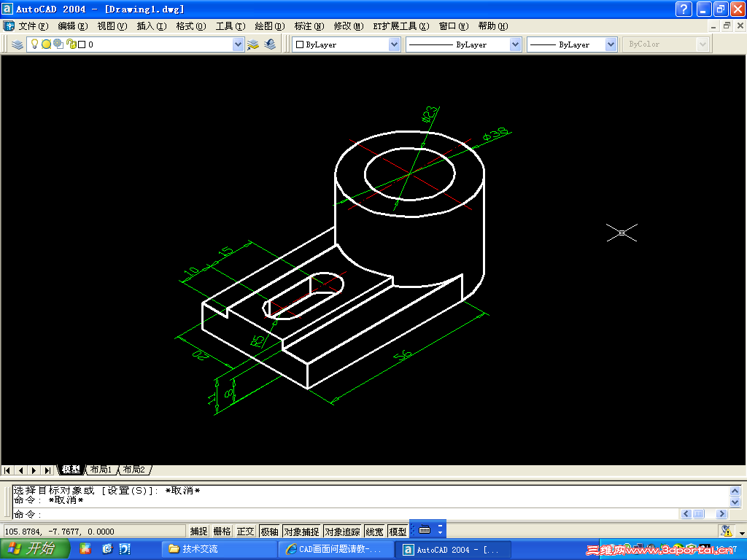Expand the layer list dropdown

point(239,44)
